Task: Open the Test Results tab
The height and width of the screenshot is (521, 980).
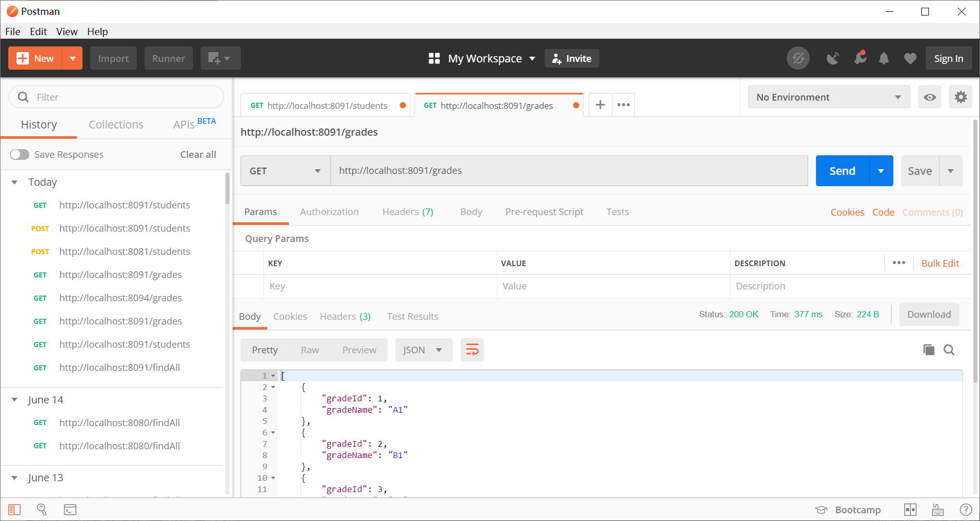Action: point(413,317)
